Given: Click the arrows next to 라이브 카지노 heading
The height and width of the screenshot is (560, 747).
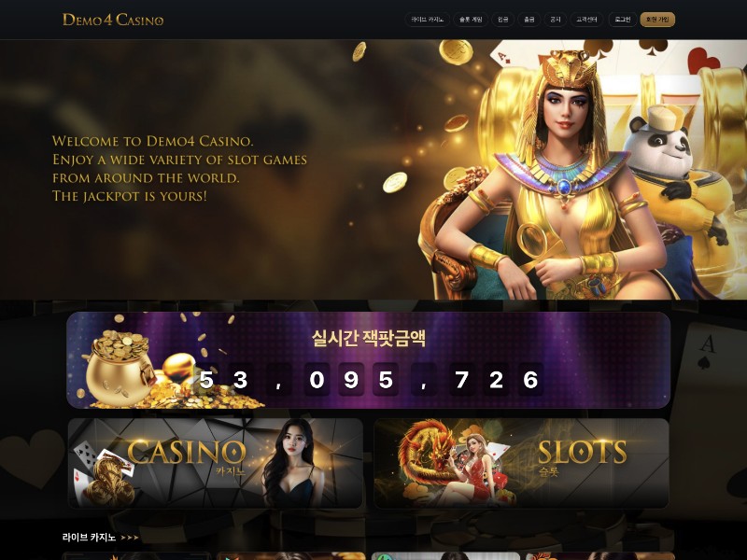Looking at the screenshot, I should 130,538.
